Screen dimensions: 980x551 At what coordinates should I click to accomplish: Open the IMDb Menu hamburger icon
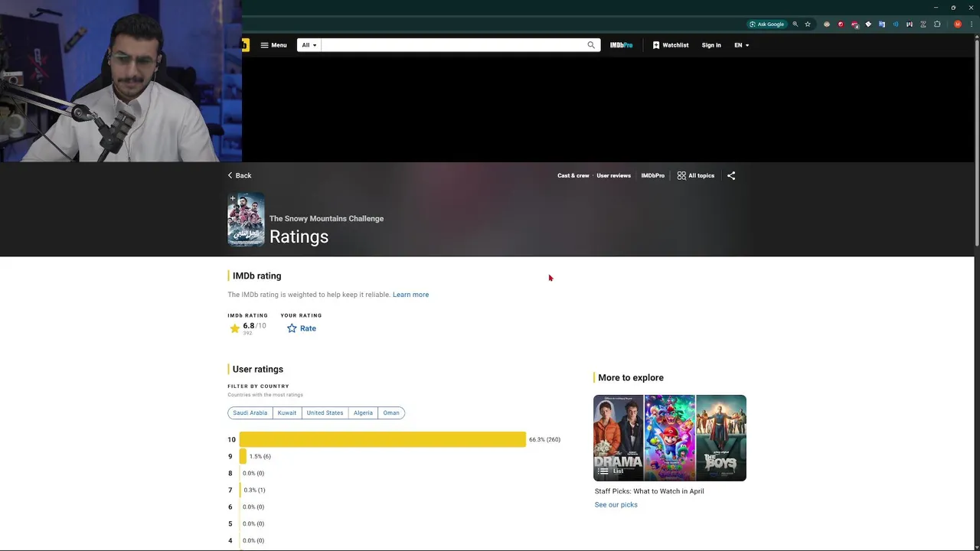click(264, 45)
